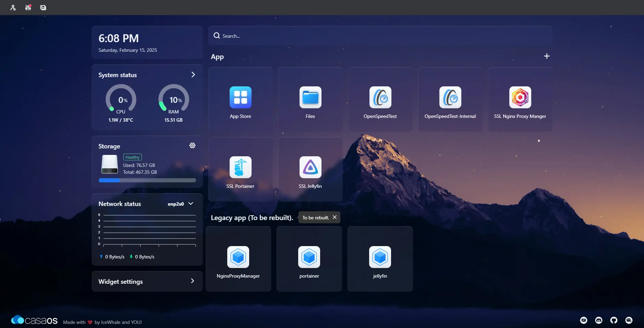
Task: Click the Healthy status badge
Action: (x=133, y=157)
